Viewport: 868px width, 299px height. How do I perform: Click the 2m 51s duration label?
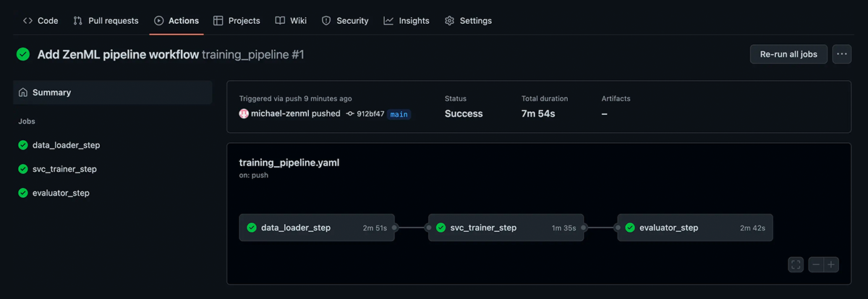[x=375, y=228]
